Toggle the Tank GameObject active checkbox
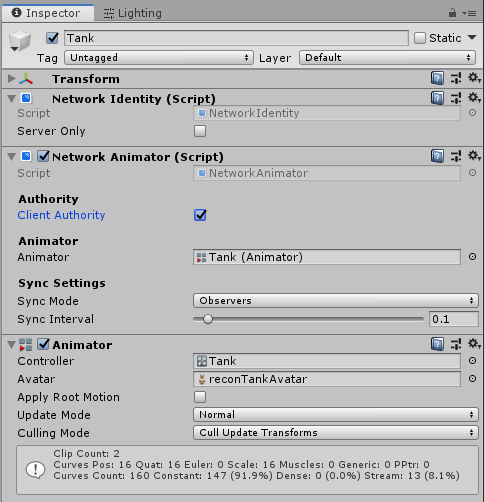The height and width of the screenshot is (502, 484). (52, 38)
